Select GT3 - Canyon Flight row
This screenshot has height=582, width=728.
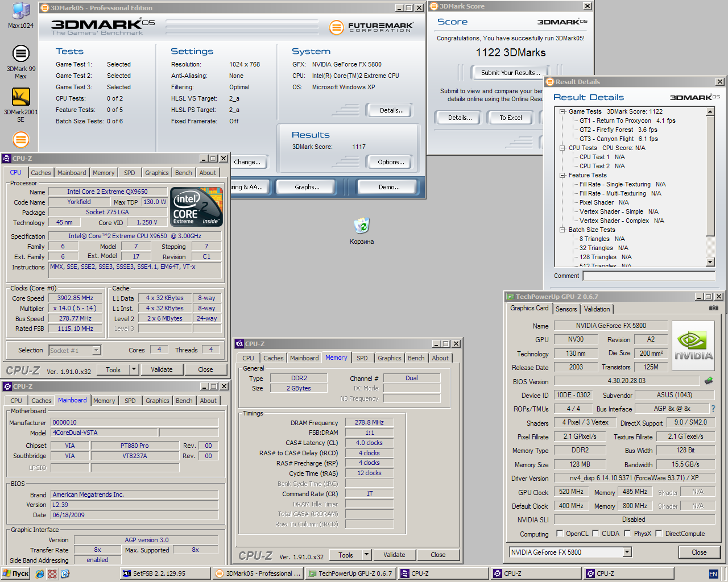[618, 139]
